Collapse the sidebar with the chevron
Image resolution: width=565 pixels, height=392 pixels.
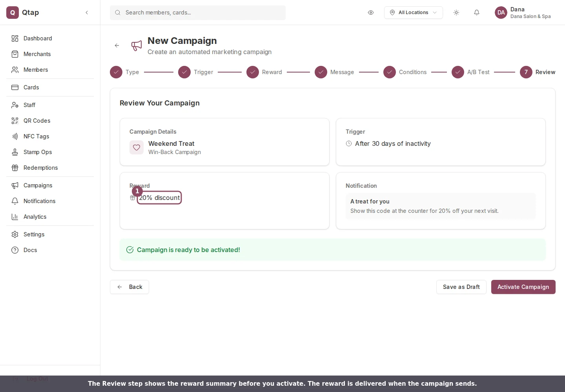tap(87, 13)
